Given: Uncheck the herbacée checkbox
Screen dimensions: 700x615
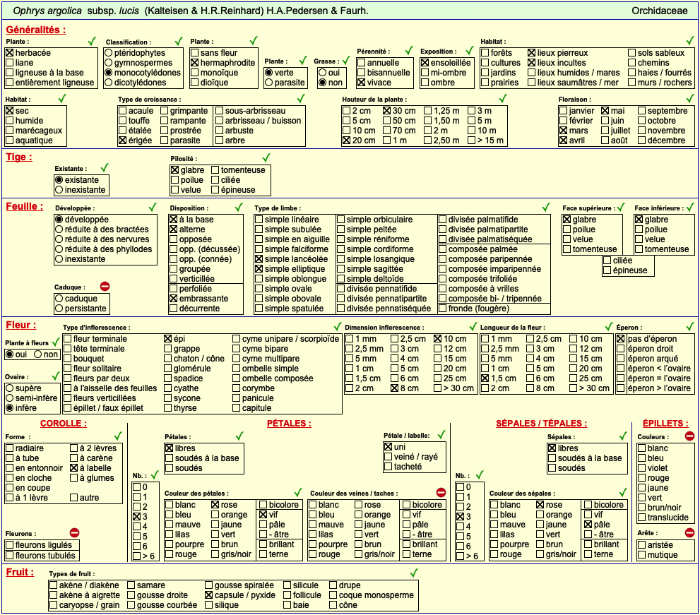Looking at the screenshot, I should coord(10,53).
